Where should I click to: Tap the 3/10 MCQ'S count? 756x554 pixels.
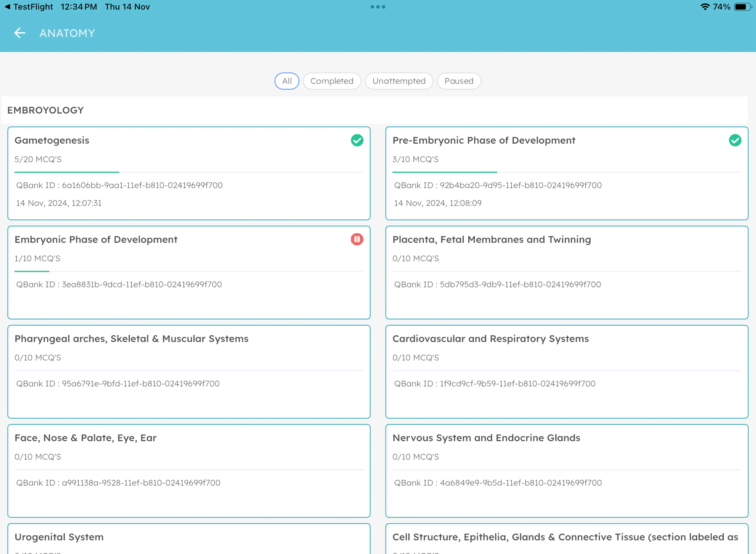[x=416, y=159]
